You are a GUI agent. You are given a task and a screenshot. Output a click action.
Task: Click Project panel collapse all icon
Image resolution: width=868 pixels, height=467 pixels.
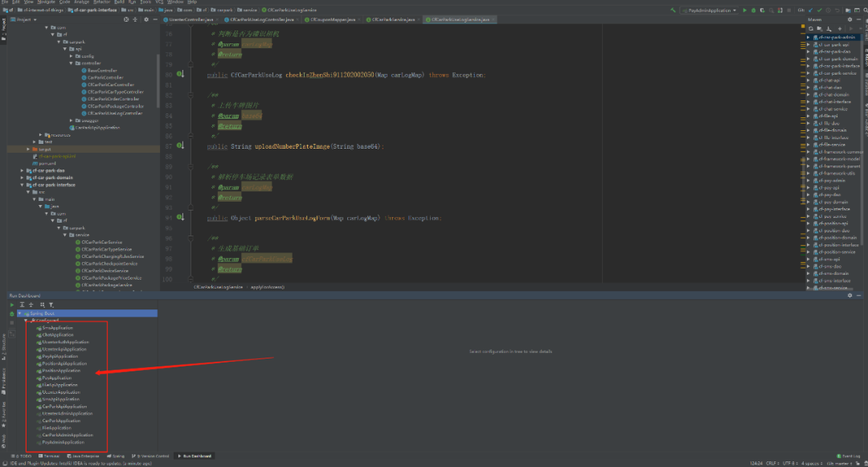click(x=134, y=19)
